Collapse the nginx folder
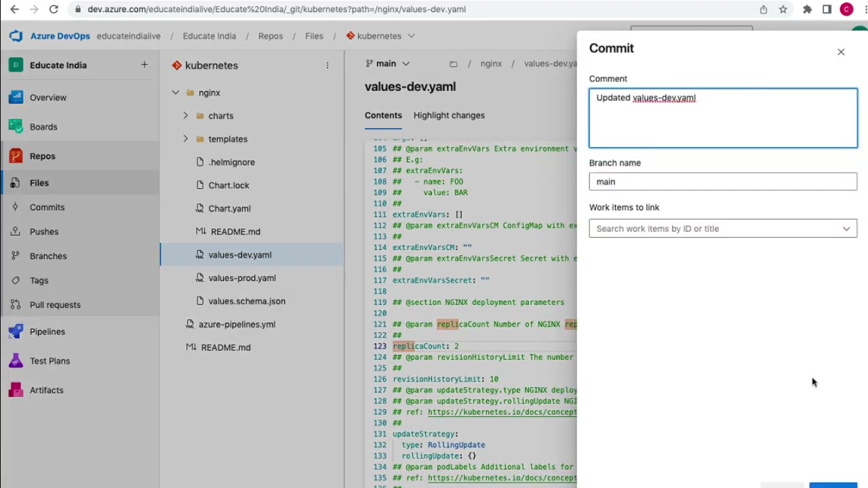Screen dimensions: 868x488 click(x=176, y=93)
